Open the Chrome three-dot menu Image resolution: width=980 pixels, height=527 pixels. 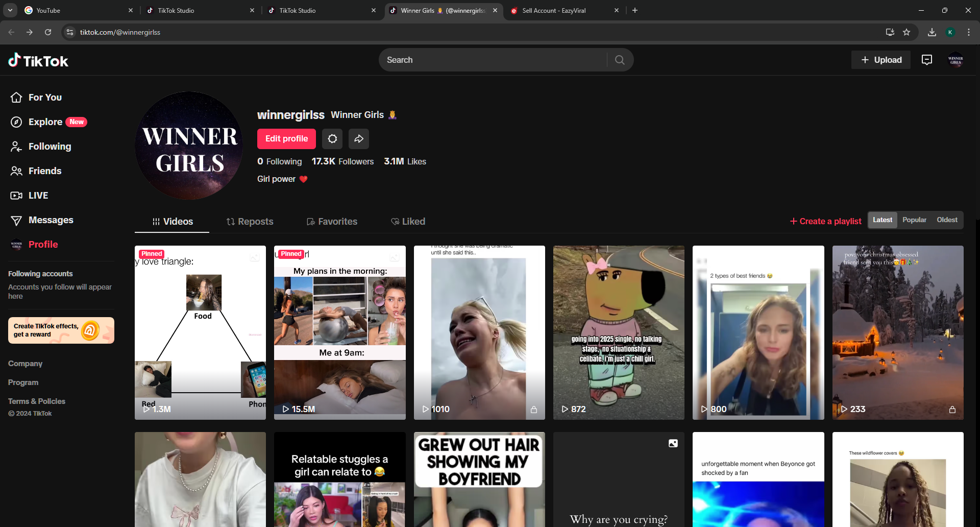(x=969, y=32)
